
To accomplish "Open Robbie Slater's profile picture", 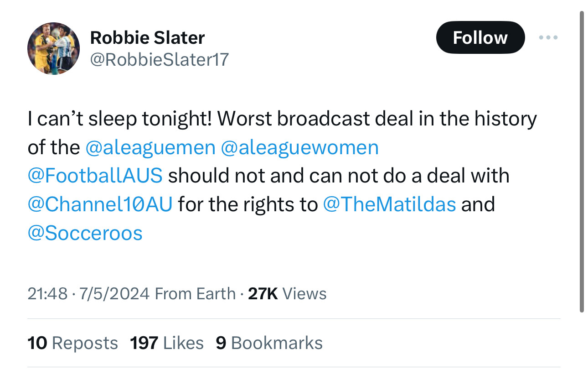I will (x=53, y=48).
